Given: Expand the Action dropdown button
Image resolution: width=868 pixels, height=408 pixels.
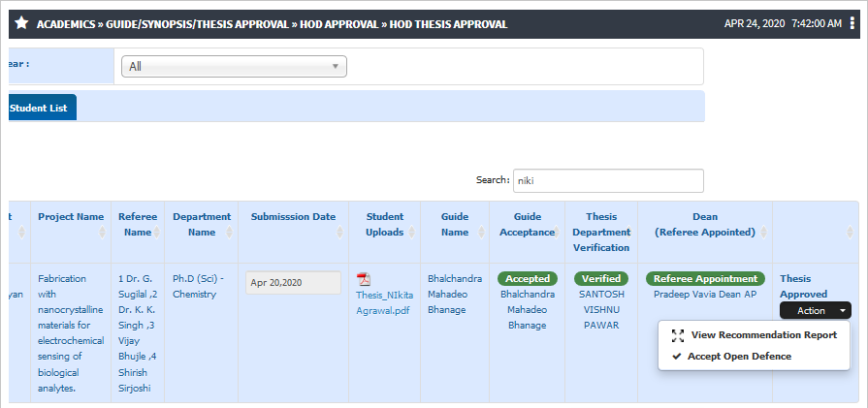Looking at the screenshot, I should click(816, 311).
